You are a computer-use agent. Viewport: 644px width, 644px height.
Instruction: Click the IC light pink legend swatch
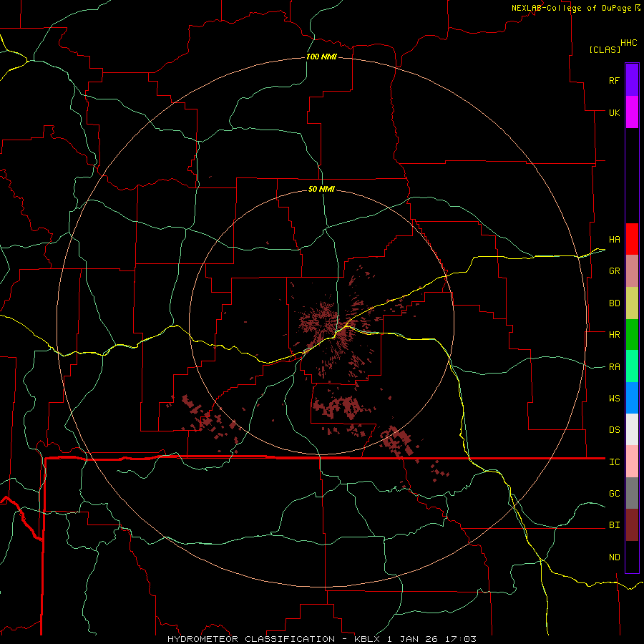tap(632, 462)
